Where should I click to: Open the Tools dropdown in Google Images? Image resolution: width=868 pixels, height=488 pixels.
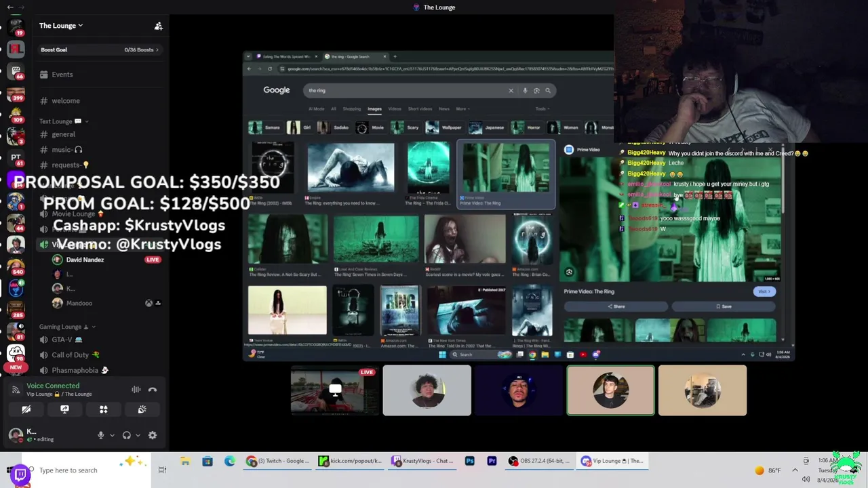(x=542, y=108)
